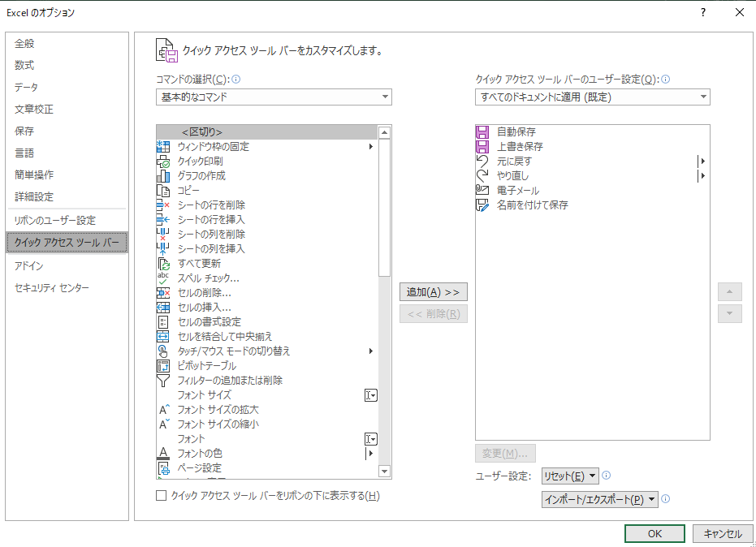Select 上書き保存 icon in the toolbar list
This screenshot has width=756, height=547.
(x=482, y=147)
